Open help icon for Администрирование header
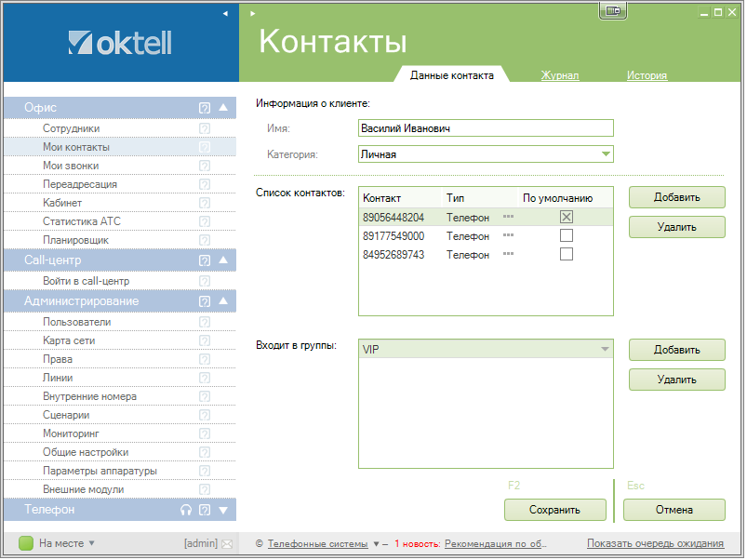 click(x=205, y=301)
